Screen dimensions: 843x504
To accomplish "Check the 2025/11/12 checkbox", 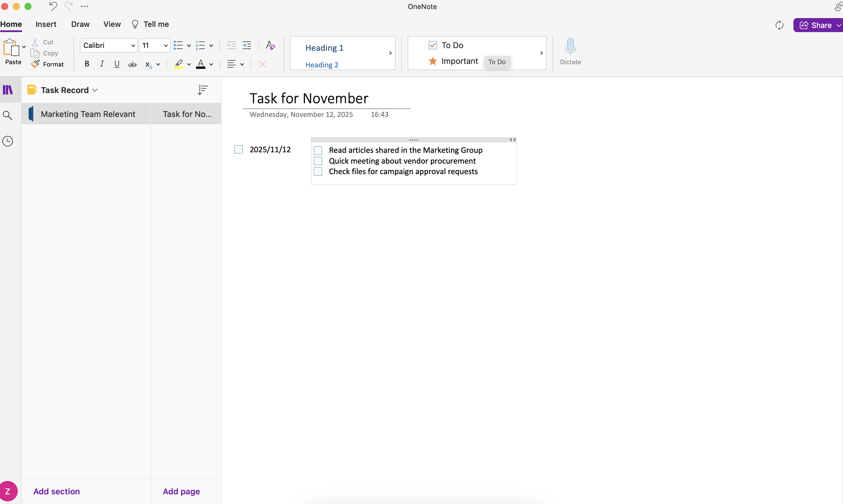I will click(239, 149).
